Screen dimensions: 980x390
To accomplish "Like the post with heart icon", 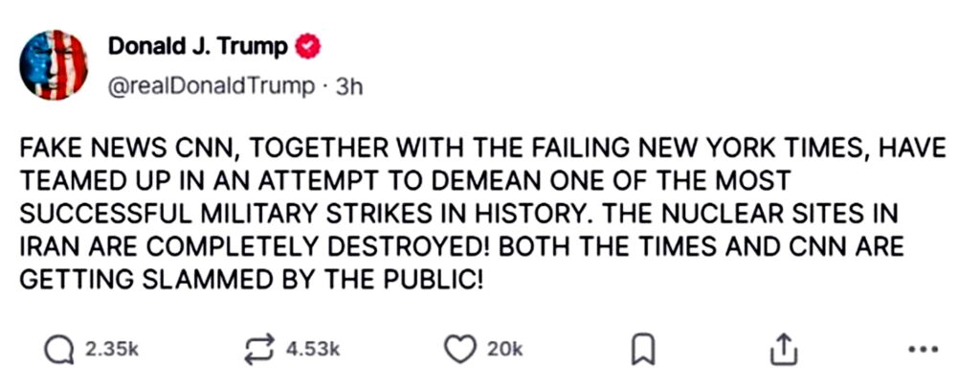I will 460,350.
